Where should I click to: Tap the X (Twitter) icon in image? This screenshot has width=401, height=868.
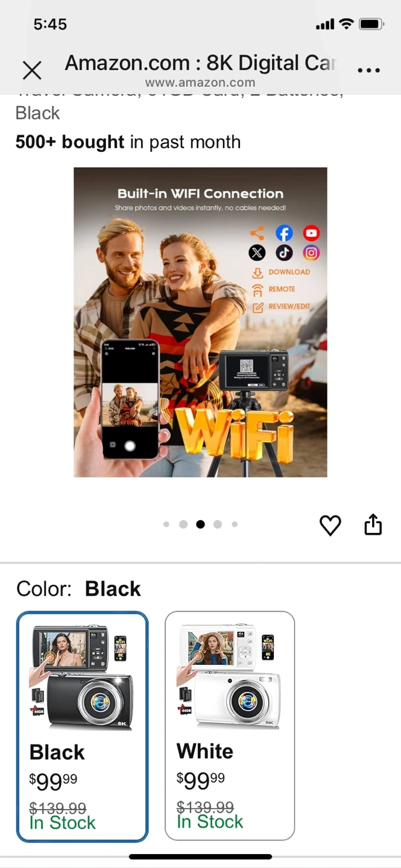click(x=257, y=253)
